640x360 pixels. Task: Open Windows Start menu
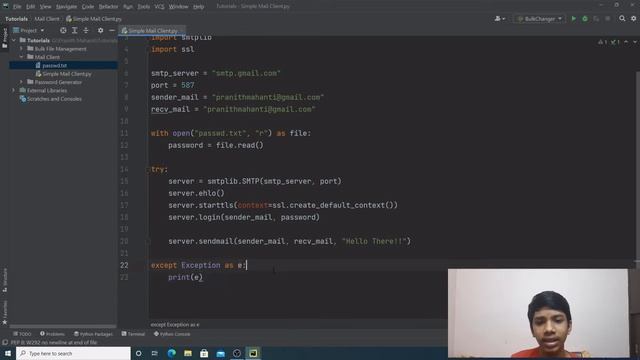(x=8, y=353)
